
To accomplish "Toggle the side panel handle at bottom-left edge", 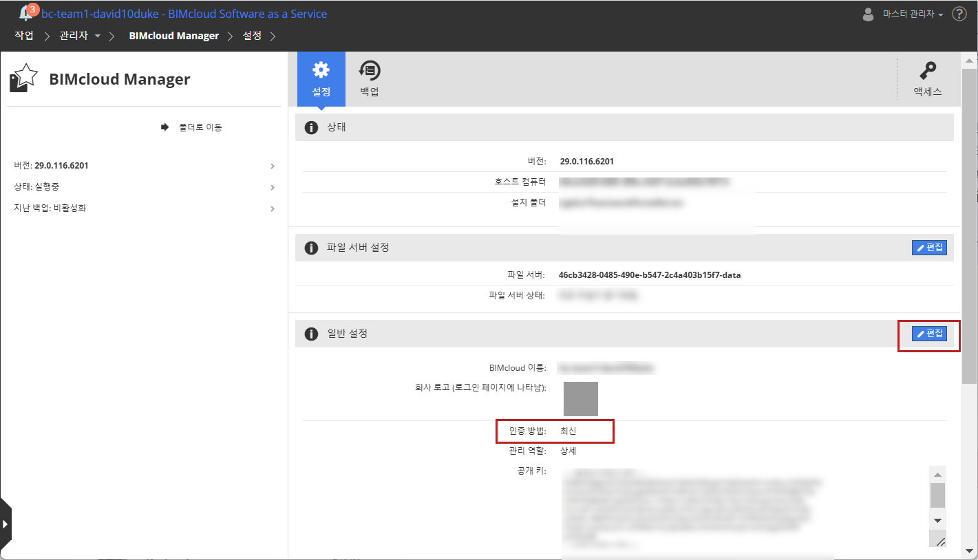I will pos(6,524).
